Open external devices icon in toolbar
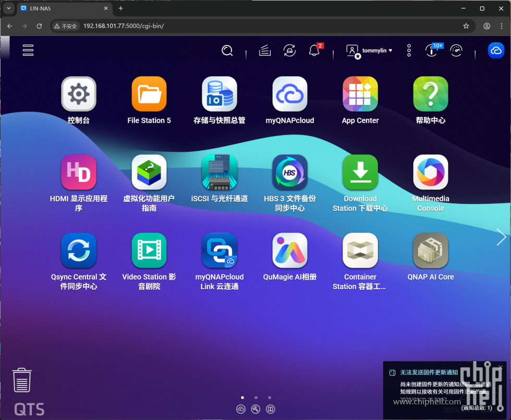511x420 pixels. coord(289,51)
